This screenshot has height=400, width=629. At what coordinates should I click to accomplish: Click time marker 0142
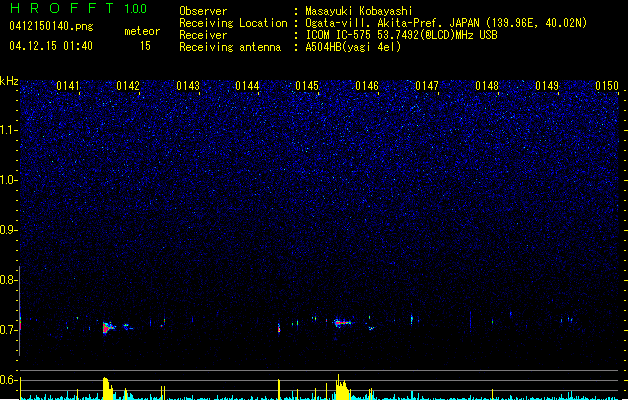pyautogui.click(x=128, y=86)
